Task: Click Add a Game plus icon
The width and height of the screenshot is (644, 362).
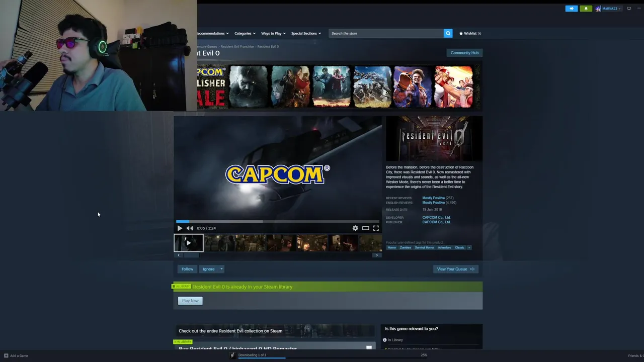Action: point(7,355)
